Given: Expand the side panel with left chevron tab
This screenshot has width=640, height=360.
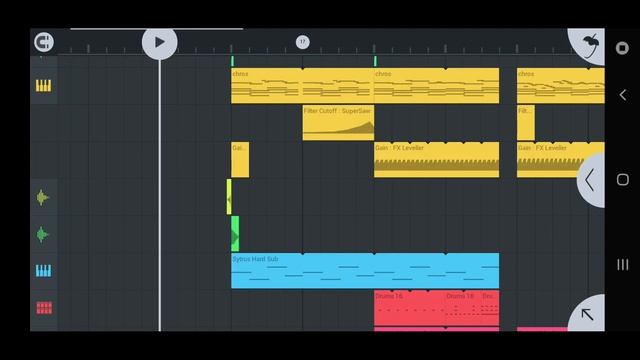Looking at the screenshot, I should (x=591, y=180).
